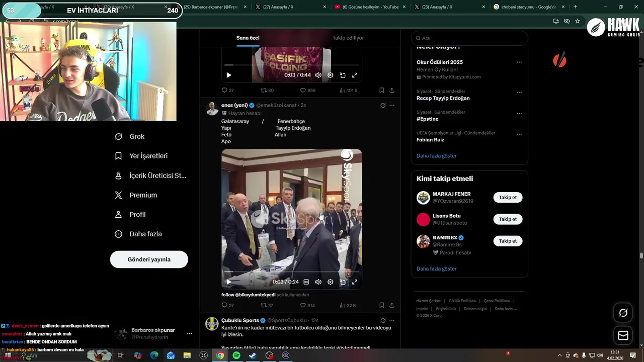Open Yer İşaretleri bookmarks in sidebar
This screenshot has height=362, width=644.
point(141,156)
